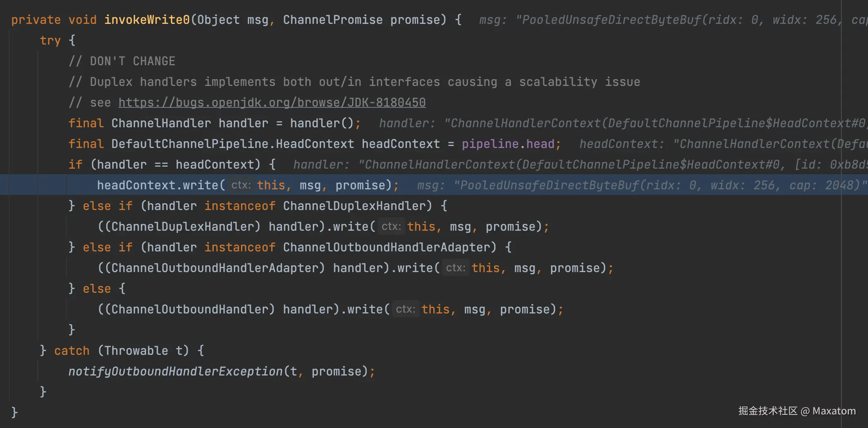
Task: Click pipeline in the pipeline.head expression
Action: pyautogui.click(x=490, y=144)
